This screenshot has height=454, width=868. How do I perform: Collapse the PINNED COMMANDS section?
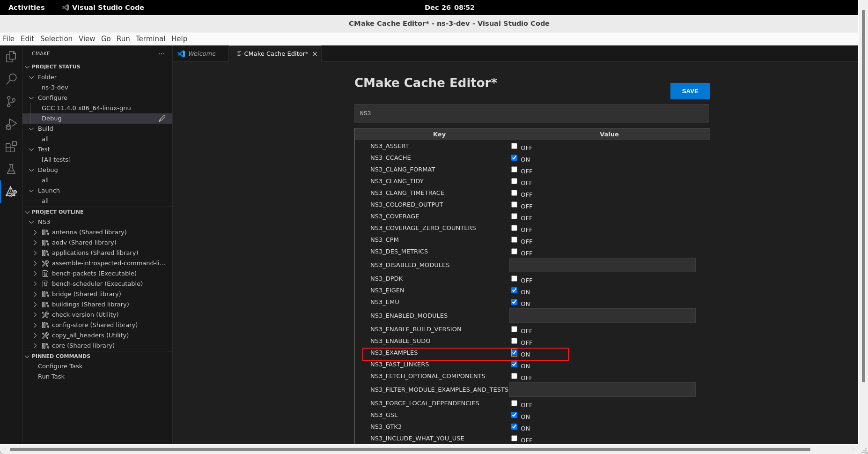tap(27, 357)
